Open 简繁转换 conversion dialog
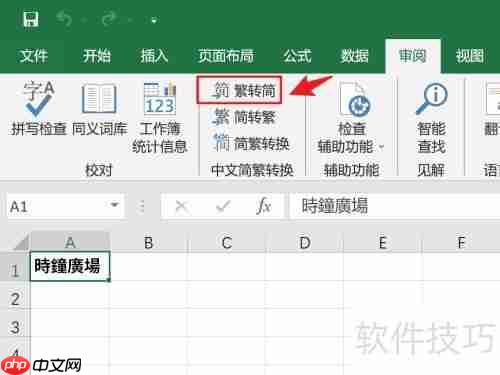 point(251,144)
